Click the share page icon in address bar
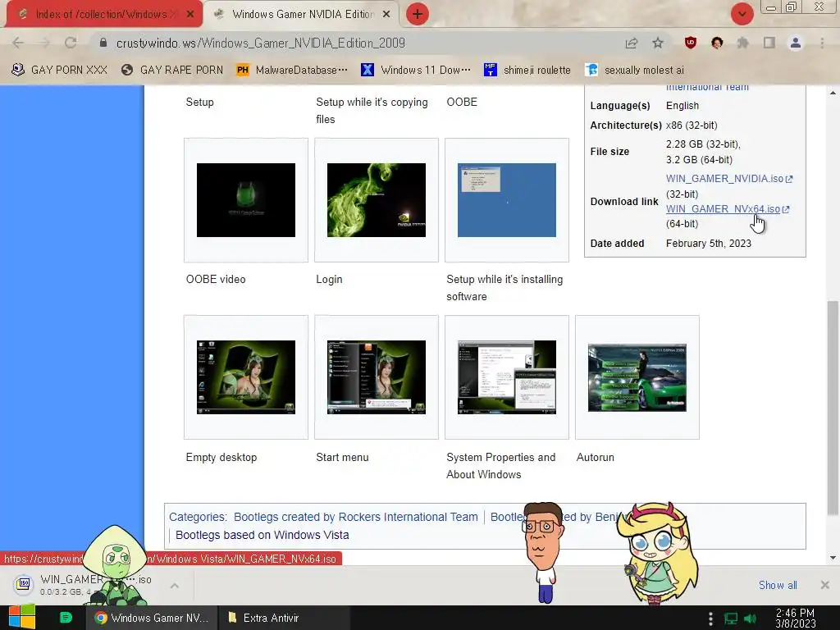Image resolution: width=840 pixels, height=630 pixels. coord(632,43)
